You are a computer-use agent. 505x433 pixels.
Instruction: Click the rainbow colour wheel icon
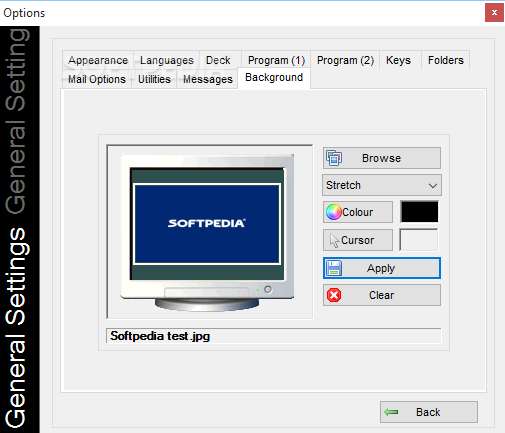pyautogui.click(x=334, y=212)
